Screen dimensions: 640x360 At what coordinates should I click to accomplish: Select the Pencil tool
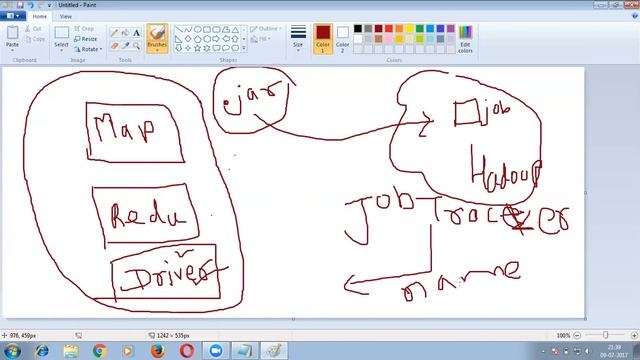coord(115,33)
